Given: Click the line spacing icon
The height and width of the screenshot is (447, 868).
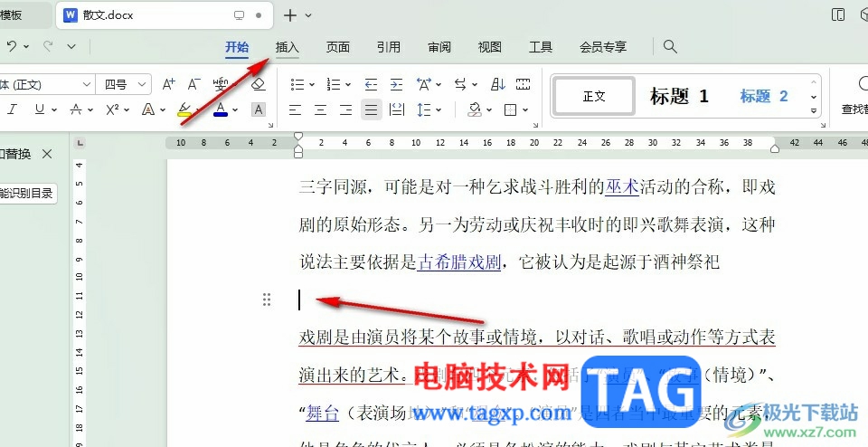Looking at the screenshot, I should (x=424, y=109).
